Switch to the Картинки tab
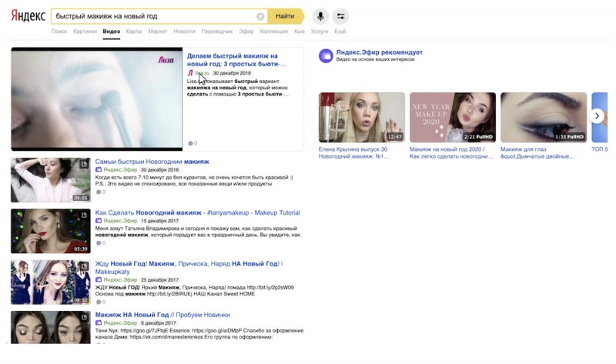This screenshot has width=616, height=364. 85,32
